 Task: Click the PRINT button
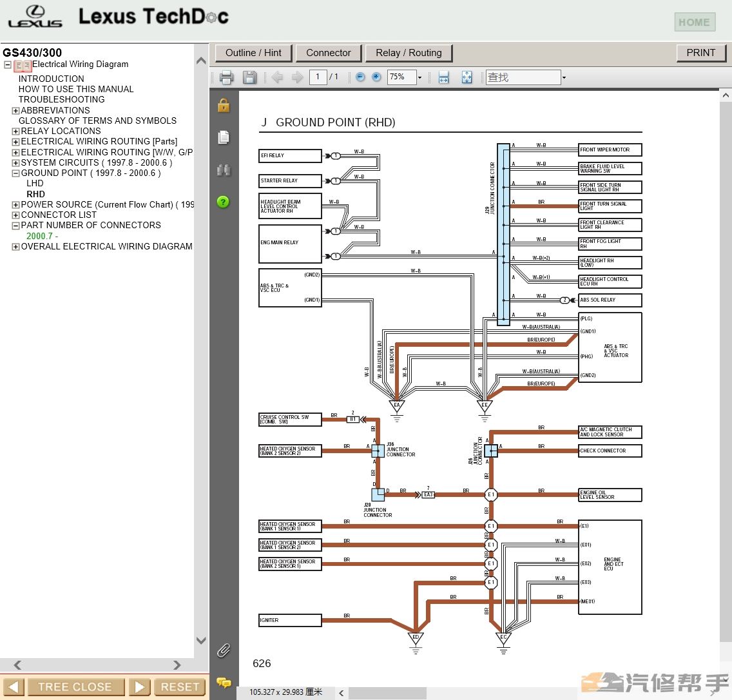[x=700, y=53]
